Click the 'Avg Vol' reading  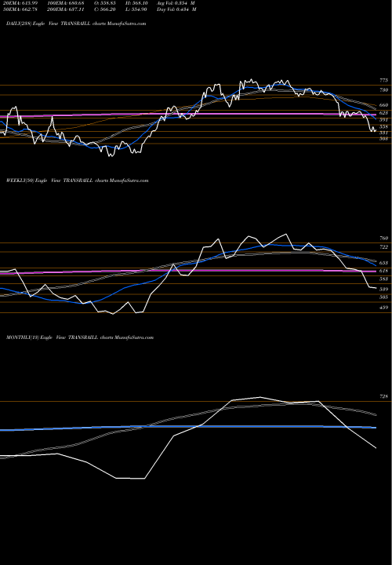click(x=176, y=3)
